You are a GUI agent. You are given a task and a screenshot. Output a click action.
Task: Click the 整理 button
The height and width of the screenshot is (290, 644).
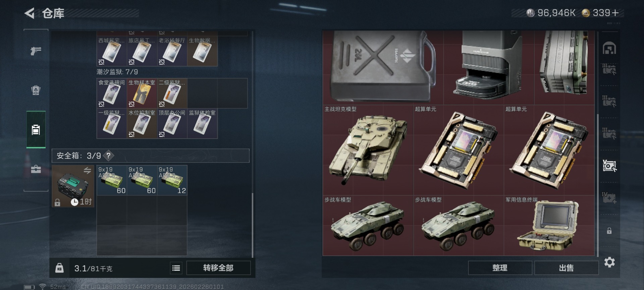point(500,268)
